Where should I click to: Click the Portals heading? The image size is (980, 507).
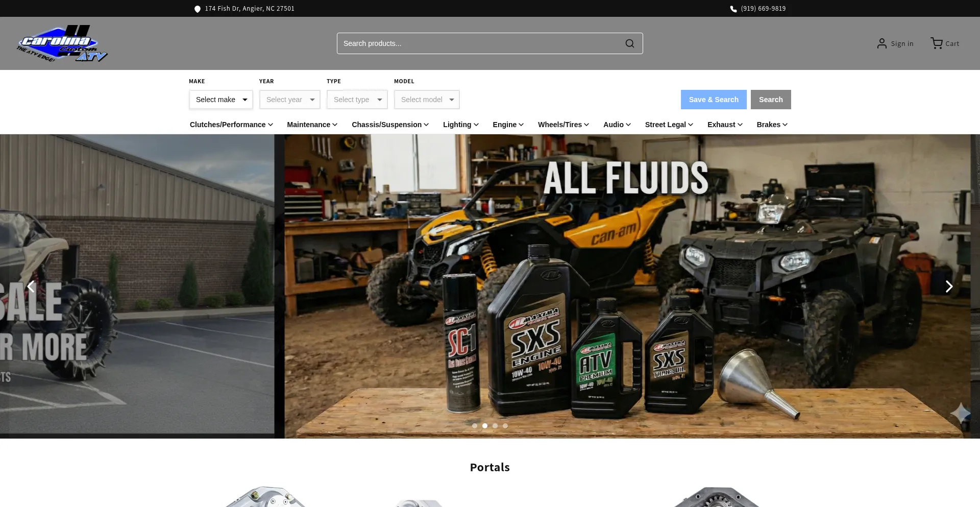[490, 467]
